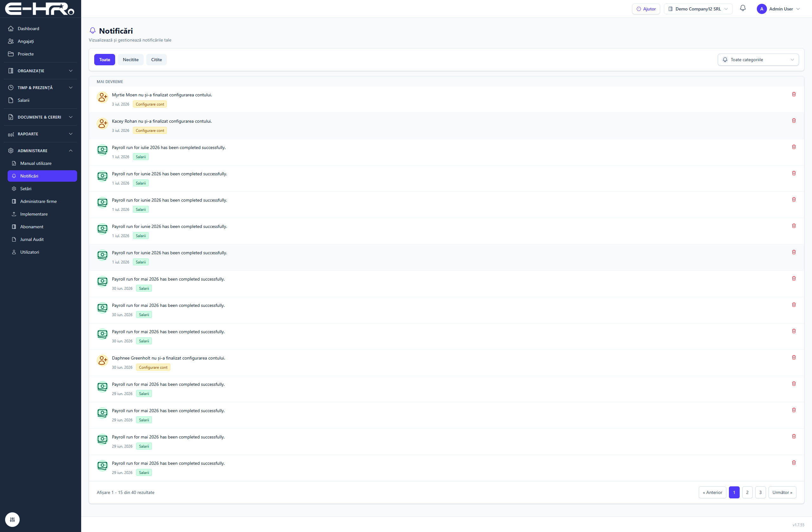Open the Demo Company12 SRL selector
This screenshot has width=812, height=532.
(698, 9)
